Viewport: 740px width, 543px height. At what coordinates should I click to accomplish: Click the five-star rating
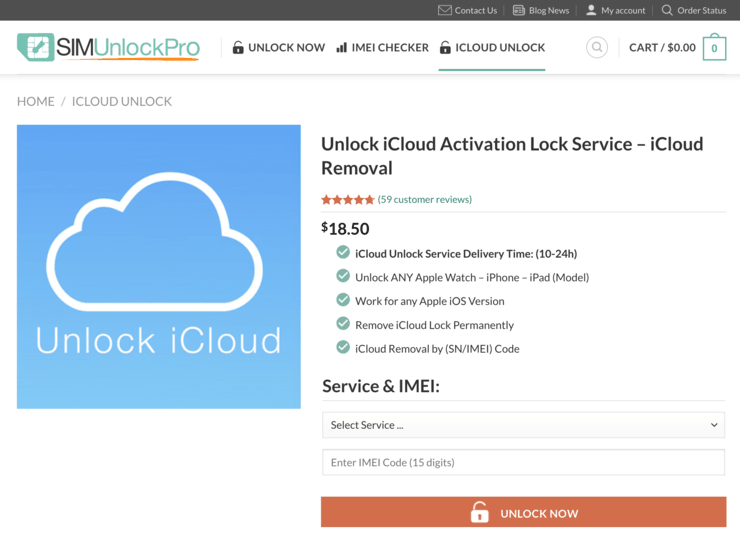click(347, 200)
